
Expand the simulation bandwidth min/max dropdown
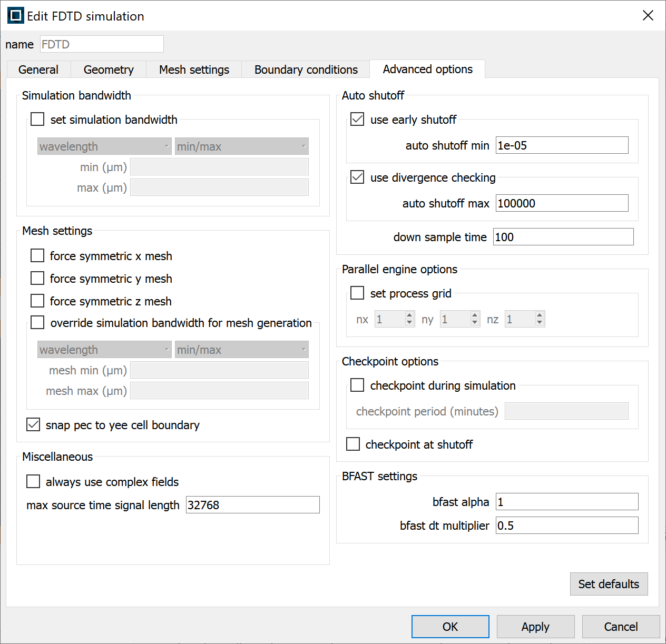pyautogui.click(x=241, y=146)
